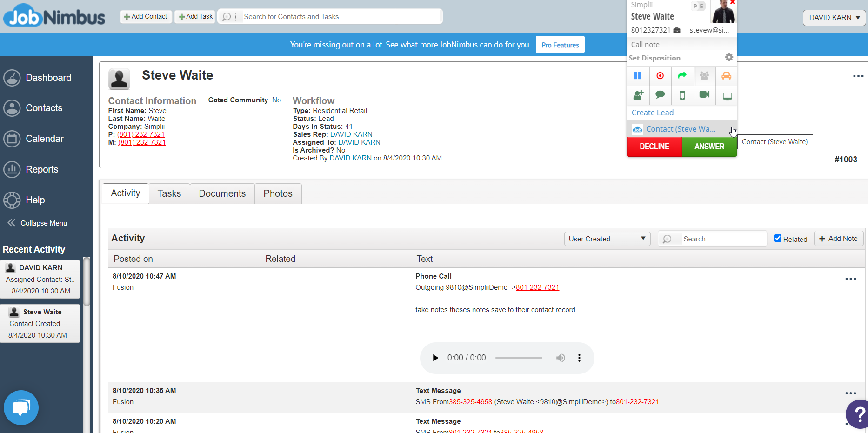Close the incoming call popup with red X
This screenshot has width=868, height=433.
[x=733, y=2]
